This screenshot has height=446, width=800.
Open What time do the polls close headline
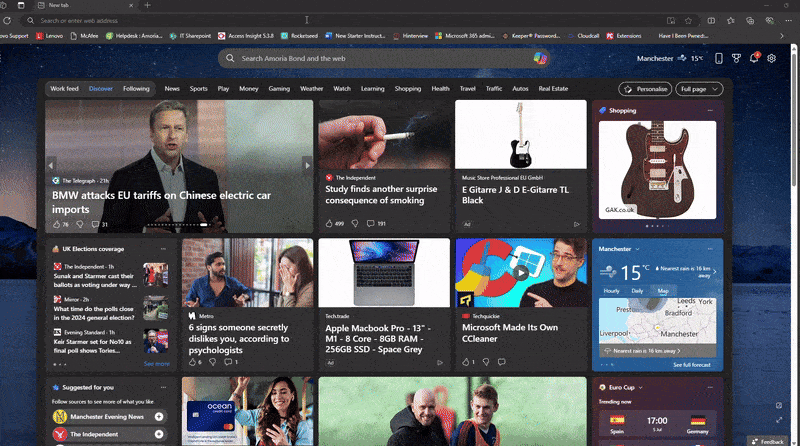[x=94, y=313]
